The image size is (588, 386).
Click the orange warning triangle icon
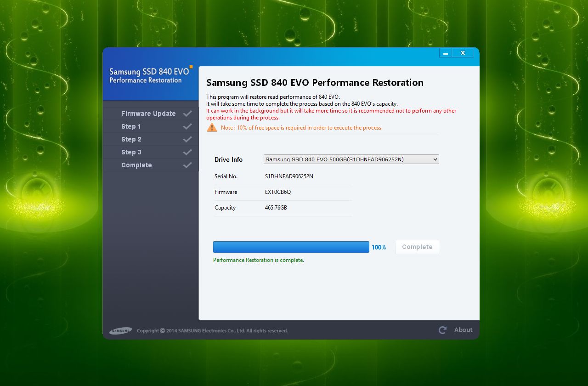(212, 127)
